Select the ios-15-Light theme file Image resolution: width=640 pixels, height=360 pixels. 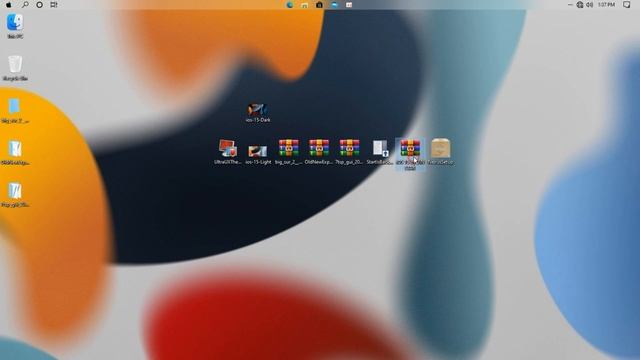[258, 154]
